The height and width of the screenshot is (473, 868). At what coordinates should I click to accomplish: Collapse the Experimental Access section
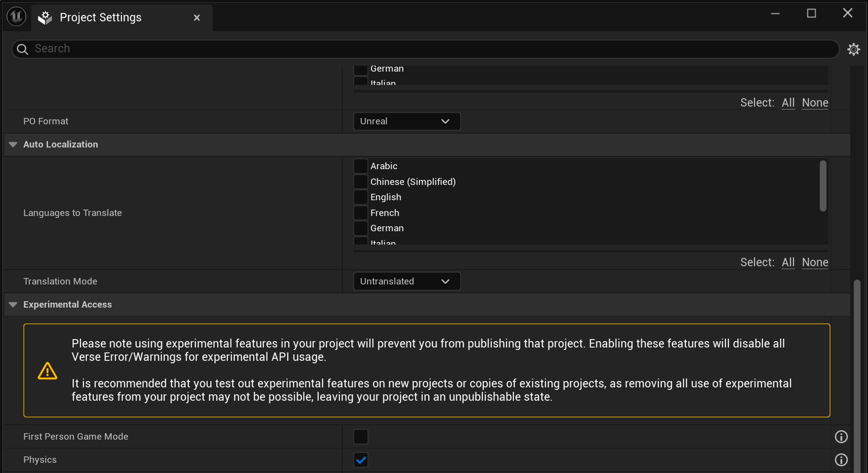tap(13, 305)
